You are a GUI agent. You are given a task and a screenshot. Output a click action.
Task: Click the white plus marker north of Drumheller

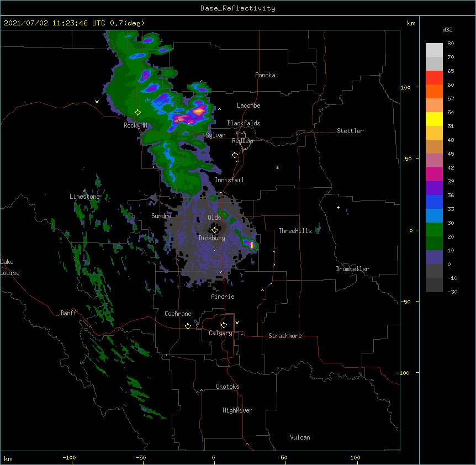[338, 207]
